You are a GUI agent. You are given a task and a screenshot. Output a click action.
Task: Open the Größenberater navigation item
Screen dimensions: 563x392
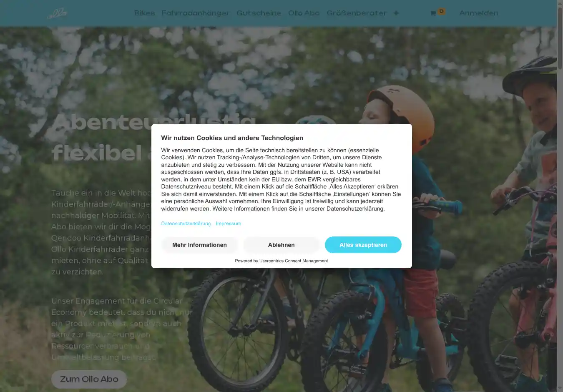click(x=357, y=13)
